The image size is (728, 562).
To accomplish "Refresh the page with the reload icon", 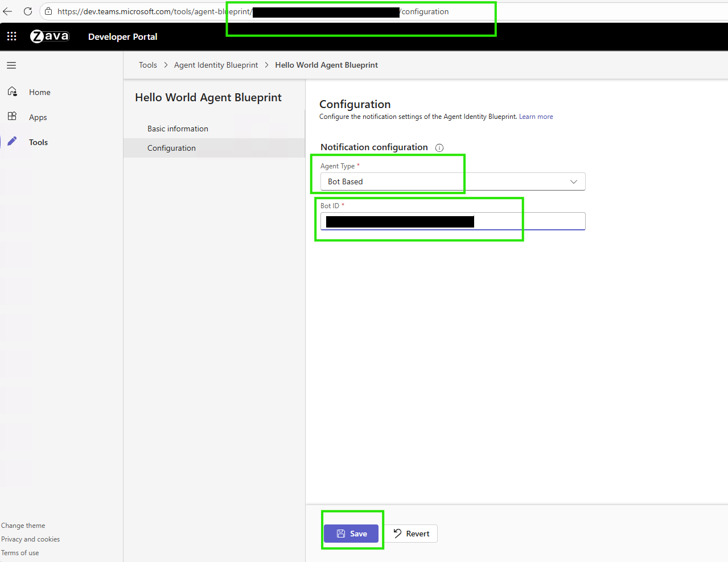I will [28, 11].
